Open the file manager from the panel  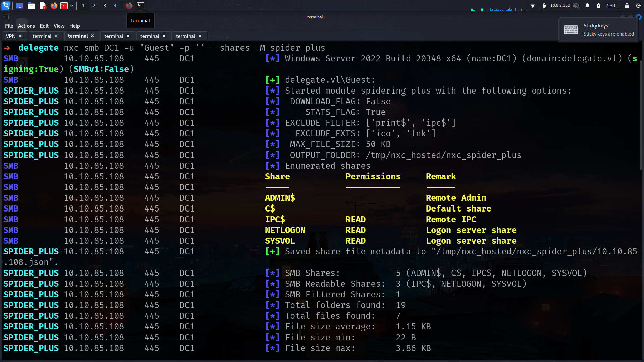(x=31, y=6)
